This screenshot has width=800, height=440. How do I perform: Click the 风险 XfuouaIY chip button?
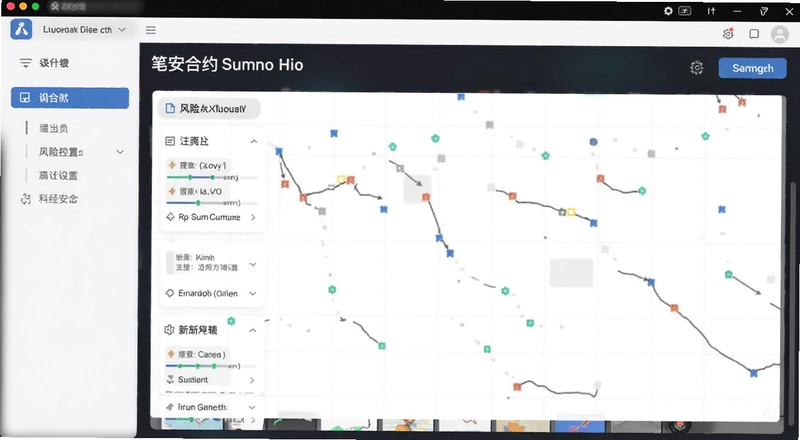pos(209,108)
